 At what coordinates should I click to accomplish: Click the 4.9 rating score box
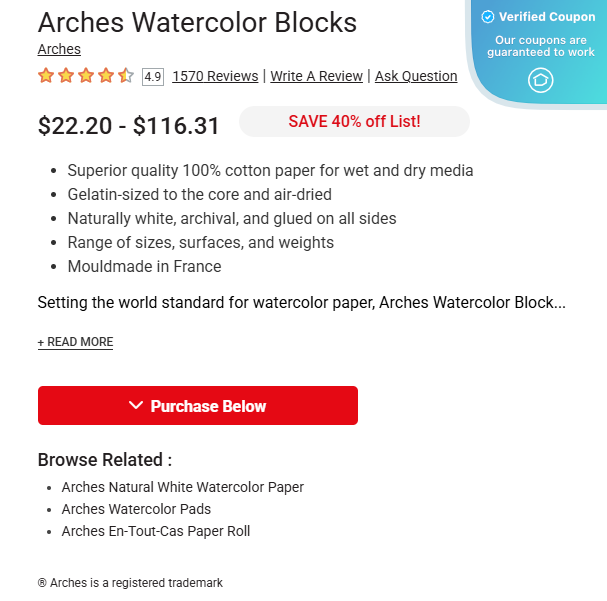153,77
